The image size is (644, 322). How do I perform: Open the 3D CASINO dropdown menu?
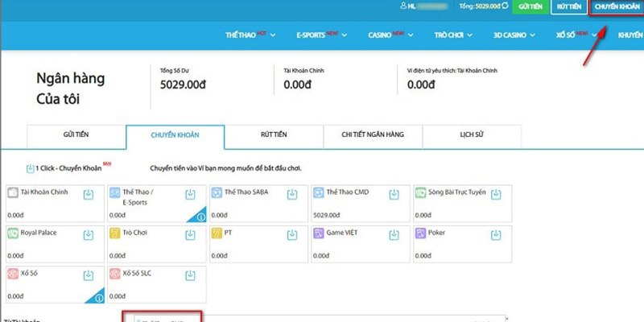pos(514,35)
